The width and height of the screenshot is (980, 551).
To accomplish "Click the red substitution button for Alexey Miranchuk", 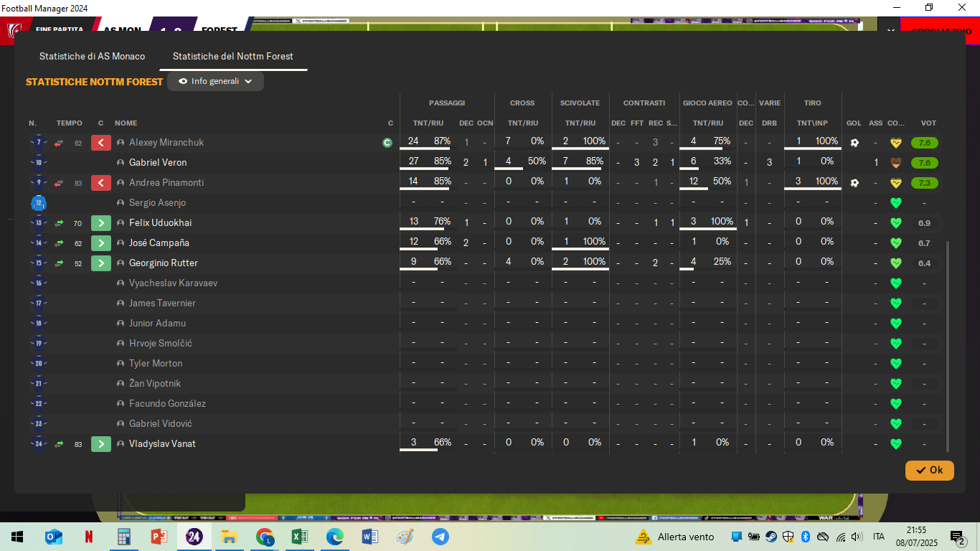I will click(101, 143).
